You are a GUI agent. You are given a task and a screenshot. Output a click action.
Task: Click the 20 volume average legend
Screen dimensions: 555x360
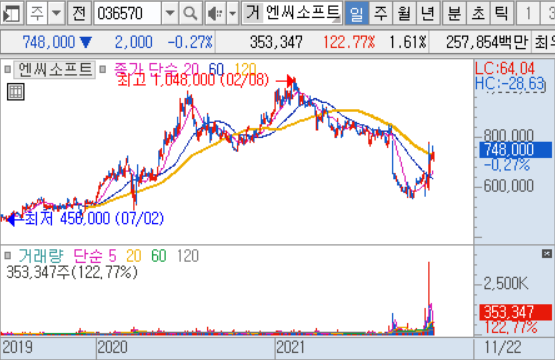click(134, 256)
